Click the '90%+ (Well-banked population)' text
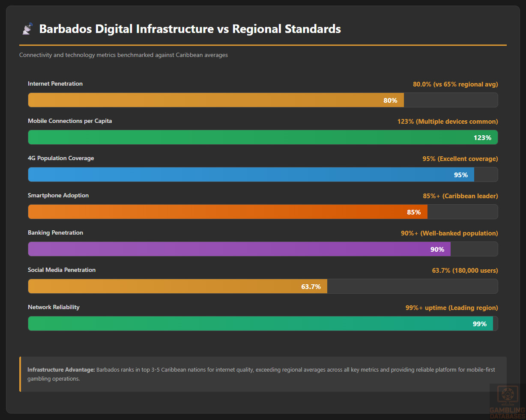 pos(449,233)
